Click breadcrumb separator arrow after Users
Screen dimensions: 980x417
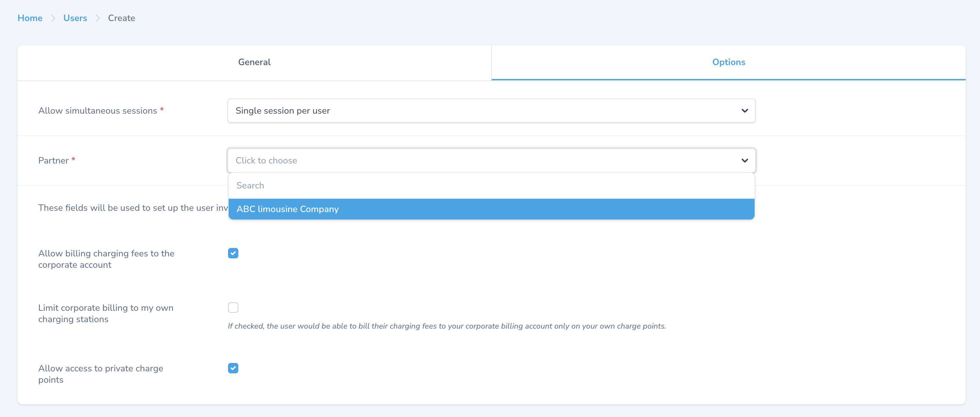(x=98, y=18)
